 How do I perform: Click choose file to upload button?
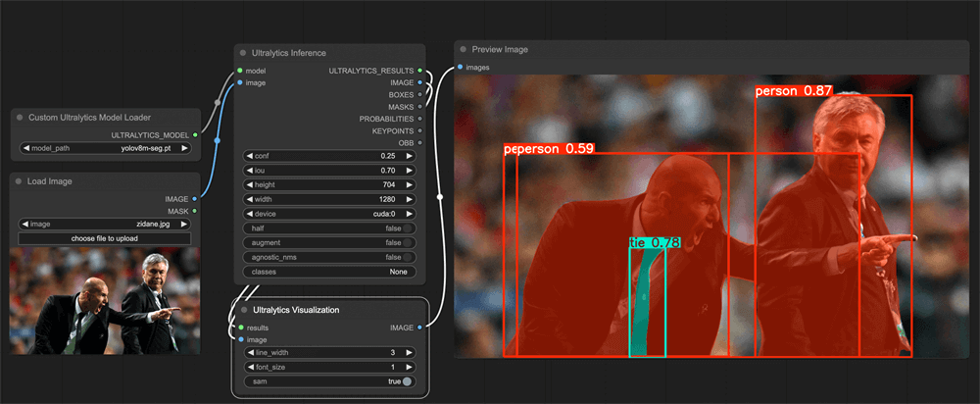105,238
